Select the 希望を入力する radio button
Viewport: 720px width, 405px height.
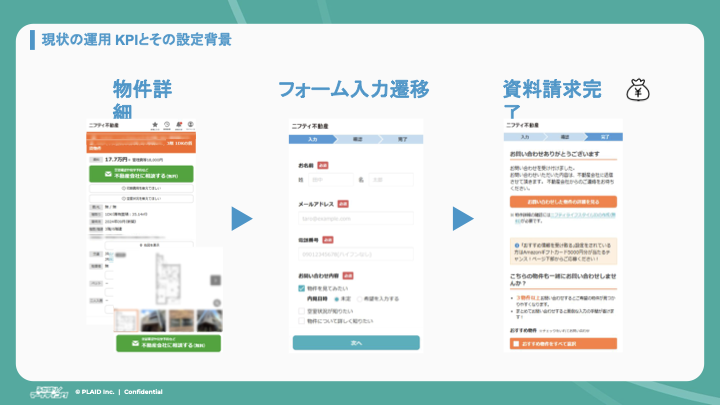360,299
